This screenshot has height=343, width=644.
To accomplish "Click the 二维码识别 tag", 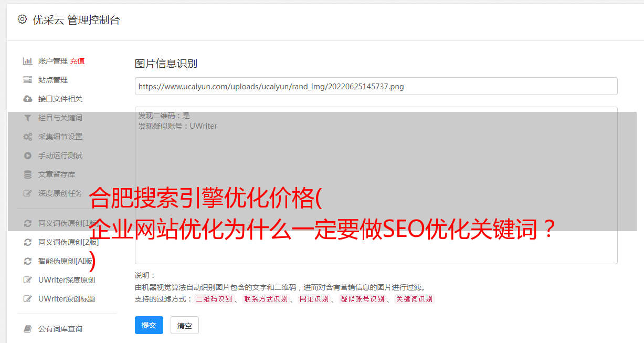I will [214, 299].
